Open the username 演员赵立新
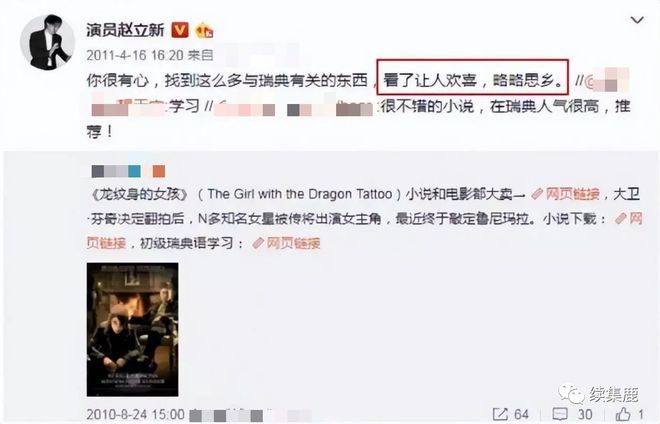This screenshot has width=660, height=424. point(125,30)
